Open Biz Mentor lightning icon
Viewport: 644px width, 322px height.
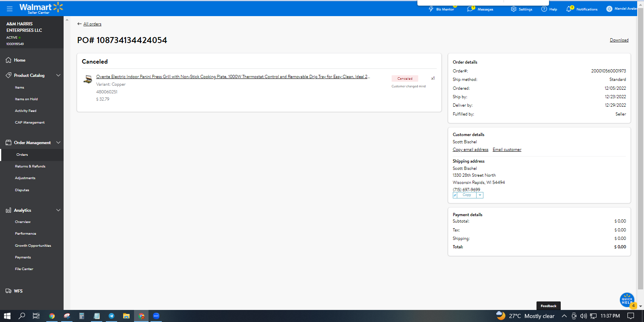pyautogui.click(x=431, y=9)
